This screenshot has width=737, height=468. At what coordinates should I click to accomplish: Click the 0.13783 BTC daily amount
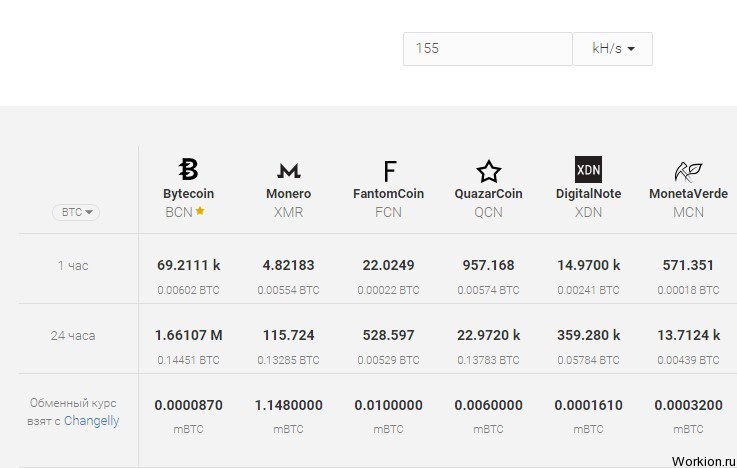click(x=488, y=360)
